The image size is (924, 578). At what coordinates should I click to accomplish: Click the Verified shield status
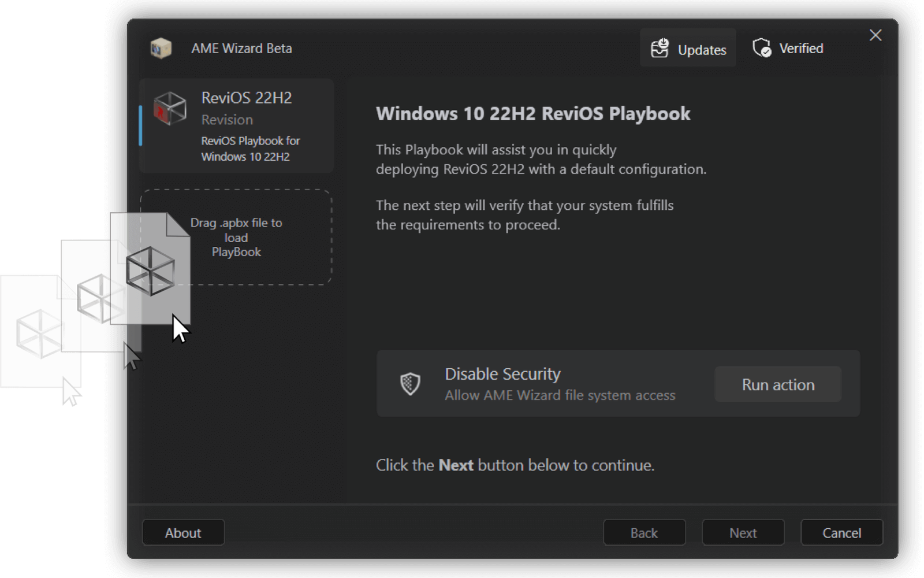pos(788,48)
